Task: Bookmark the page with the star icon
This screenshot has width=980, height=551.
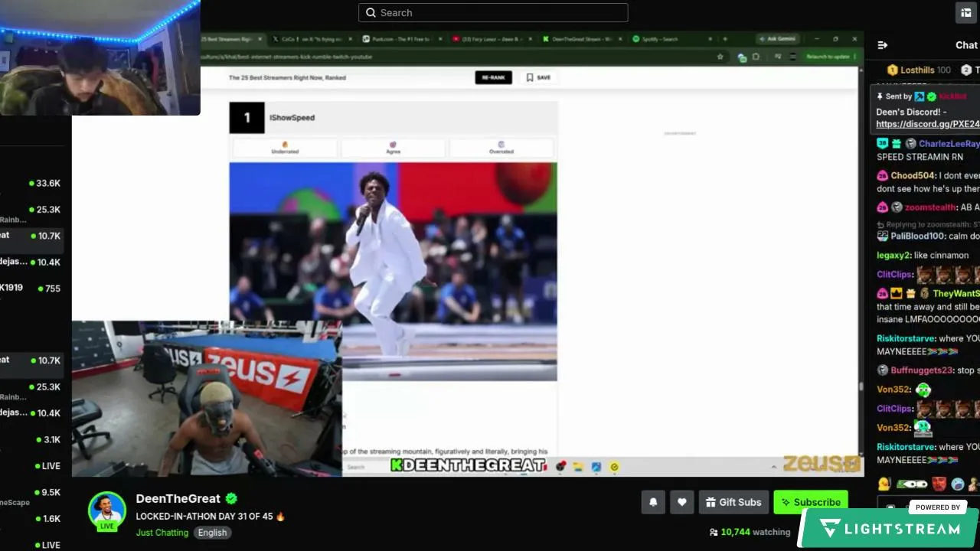Action: [x=720, y=57]
